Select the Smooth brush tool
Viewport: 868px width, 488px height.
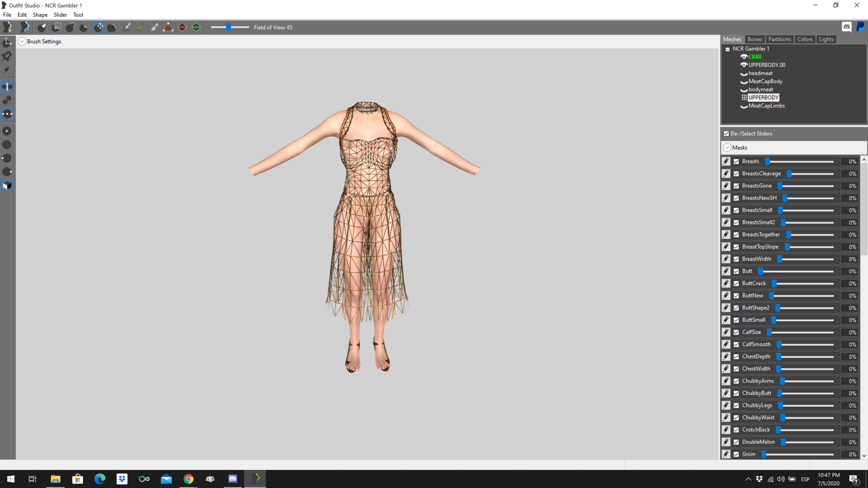point(112,27)
